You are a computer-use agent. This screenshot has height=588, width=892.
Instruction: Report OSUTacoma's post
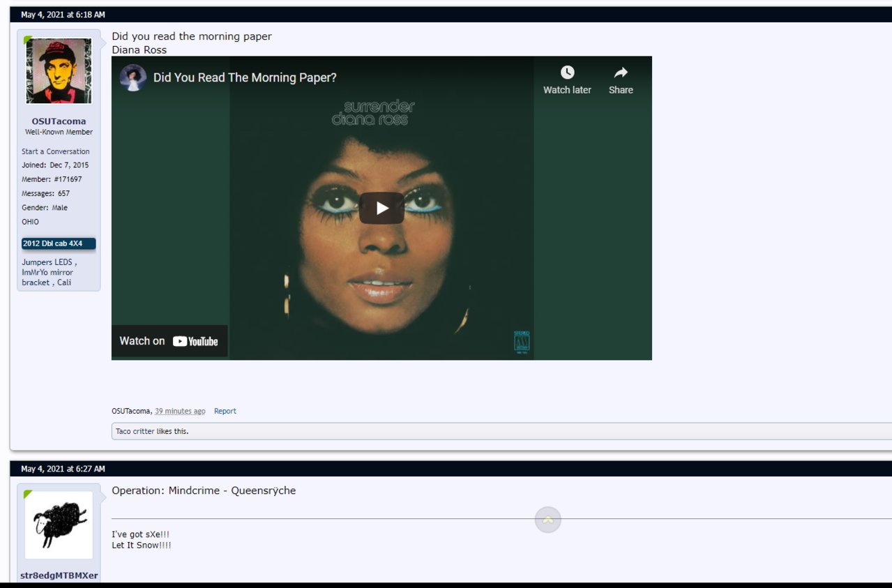click(225, 412)
